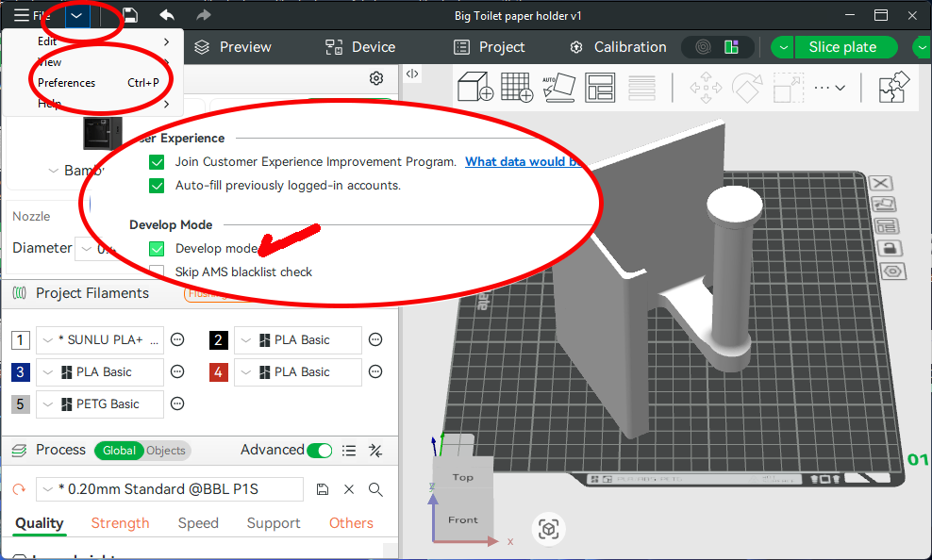Click the red filament 4 color swatch
This screenshot has height=560, width=932.
219,372
